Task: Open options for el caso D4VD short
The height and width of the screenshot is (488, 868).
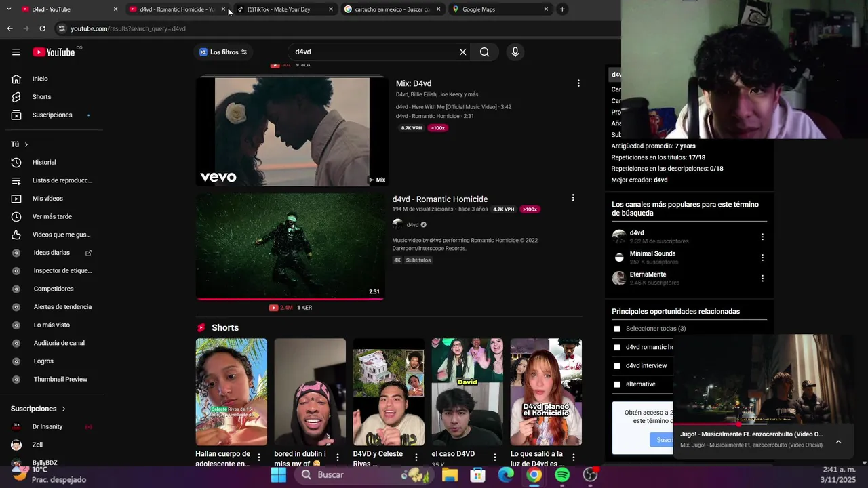Action: pos(495,457)
